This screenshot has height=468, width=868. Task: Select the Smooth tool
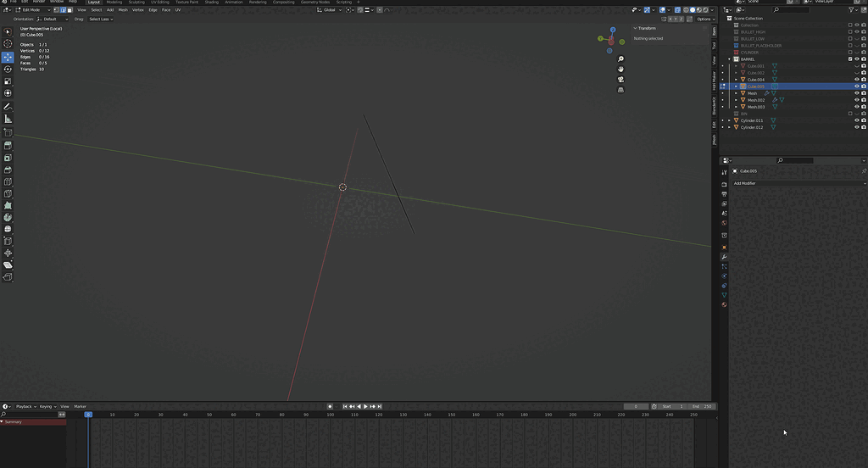click(x=8, y=229)
